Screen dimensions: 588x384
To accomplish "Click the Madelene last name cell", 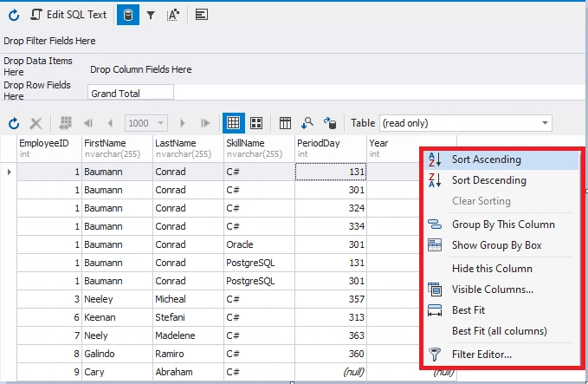I will (188, 335).
